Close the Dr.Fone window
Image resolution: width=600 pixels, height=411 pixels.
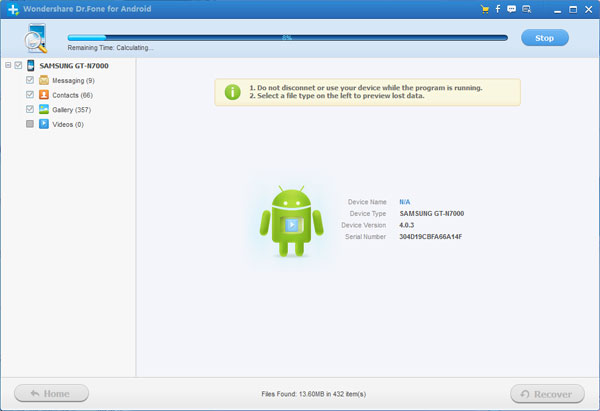tap(589, 10)
